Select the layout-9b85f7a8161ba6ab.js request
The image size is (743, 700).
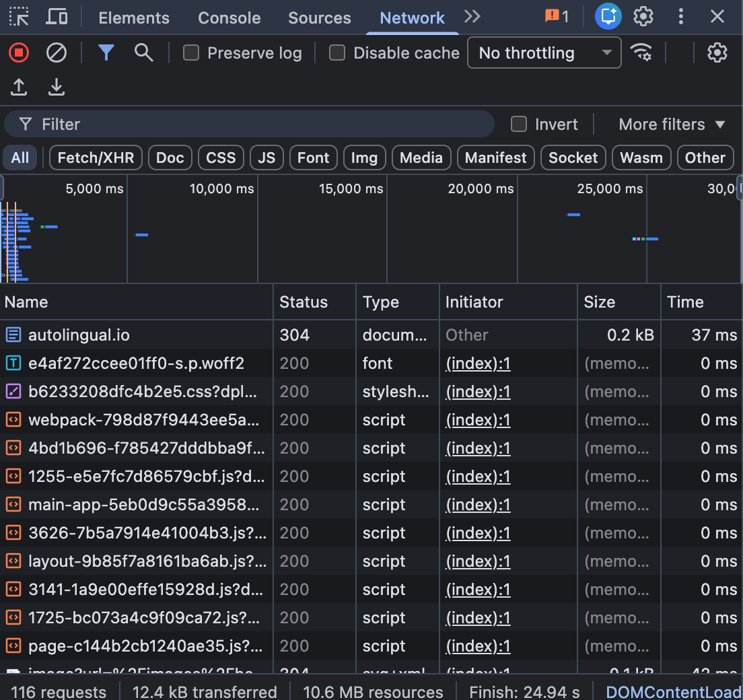[371, 561]
